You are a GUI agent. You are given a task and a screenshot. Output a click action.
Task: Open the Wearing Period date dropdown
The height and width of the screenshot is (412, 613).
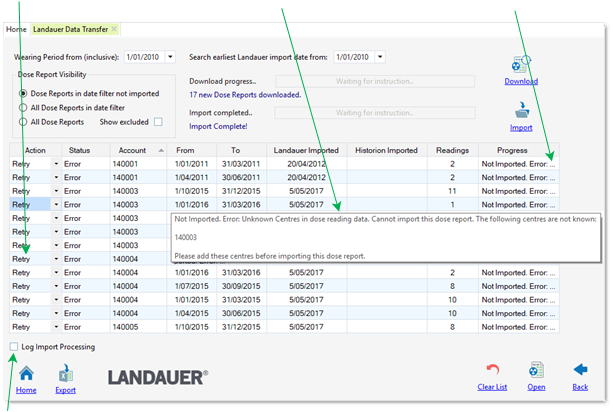pos(170,57)
